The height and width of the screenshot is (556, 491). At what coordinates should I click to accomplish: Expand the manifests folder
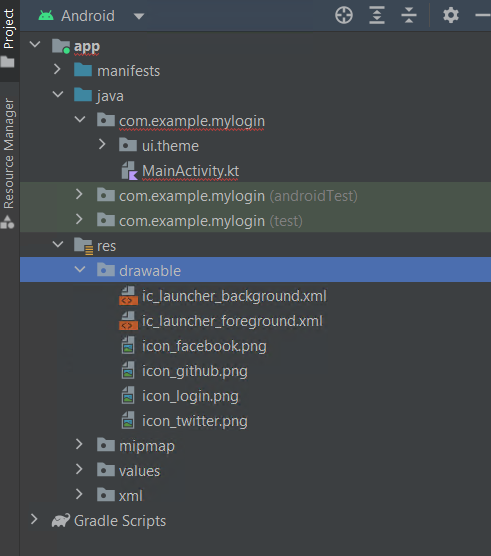coord(57,70)
